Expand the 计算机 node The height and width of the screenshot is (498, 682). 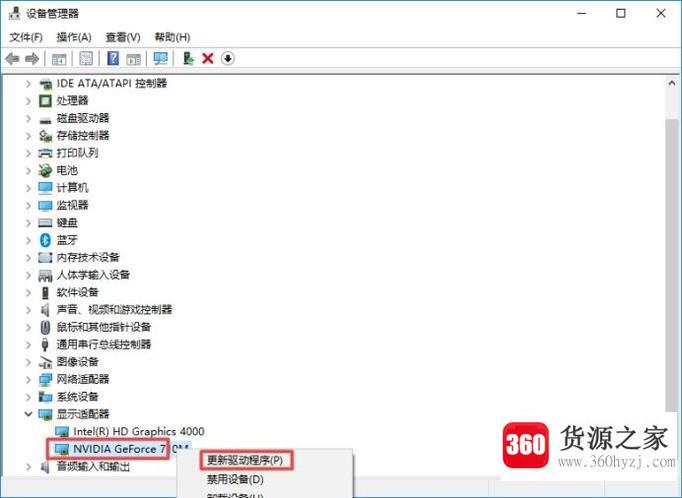[x=28, y=188]
